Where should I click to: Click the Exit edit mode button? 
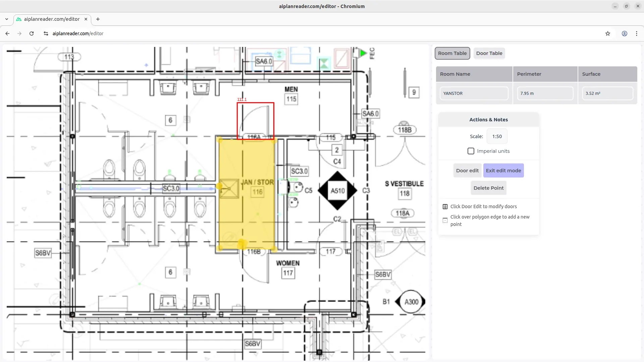click(x=503, y=171)
